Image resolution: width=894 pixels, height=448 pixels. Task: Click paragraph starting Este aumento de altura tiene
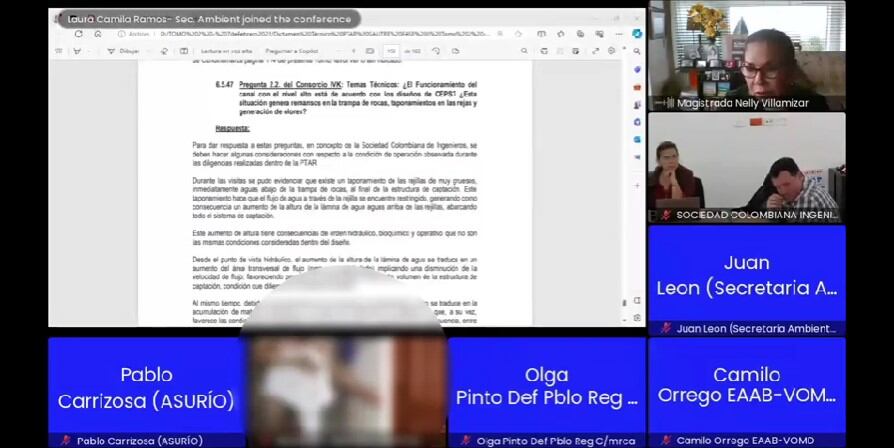click(335, 238)
